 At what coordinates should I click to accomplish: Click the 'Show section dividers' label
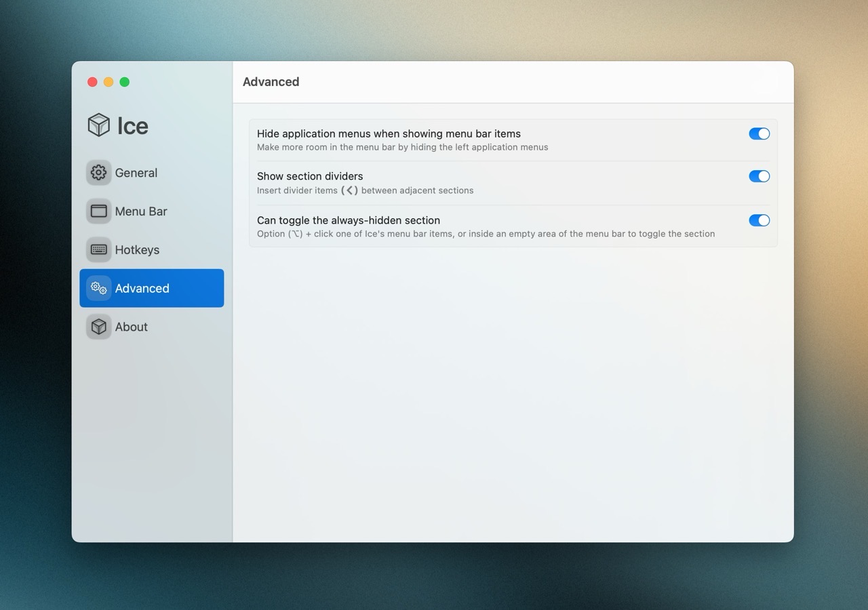point(310,176)
